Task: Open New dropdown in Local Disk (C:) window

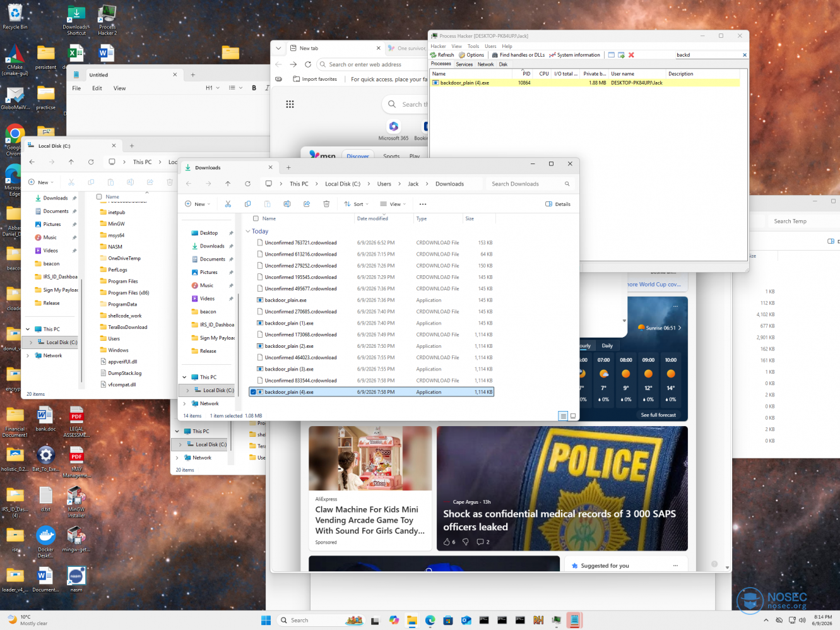Action: pos(41,182)
